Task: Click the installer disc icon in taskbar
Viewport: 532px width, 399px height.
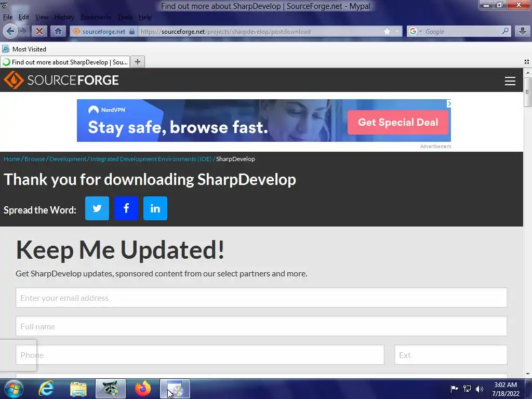Action: pyautogui.click(x=175, y=389)
